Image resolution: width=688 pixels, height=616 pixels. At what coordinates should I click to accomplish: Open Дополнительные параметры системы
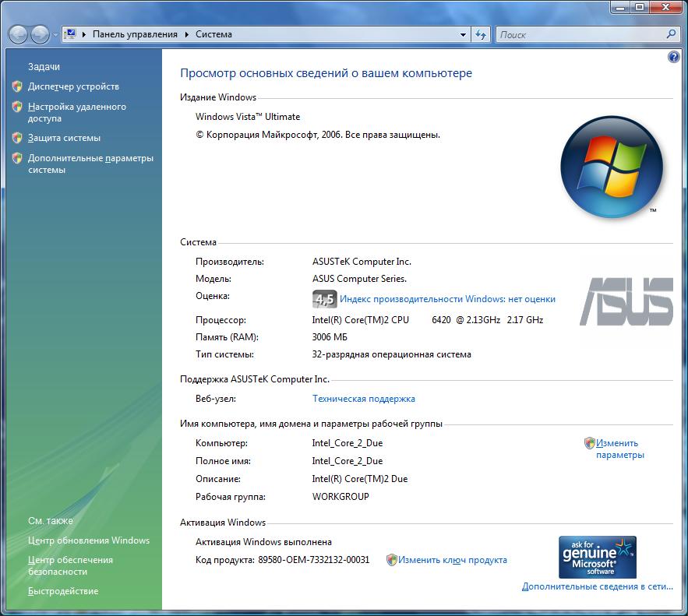91,164
